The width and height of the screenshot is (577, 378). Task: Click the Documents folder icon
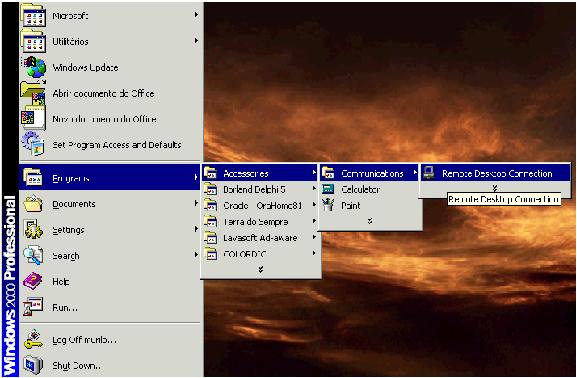tap(33, 204)
